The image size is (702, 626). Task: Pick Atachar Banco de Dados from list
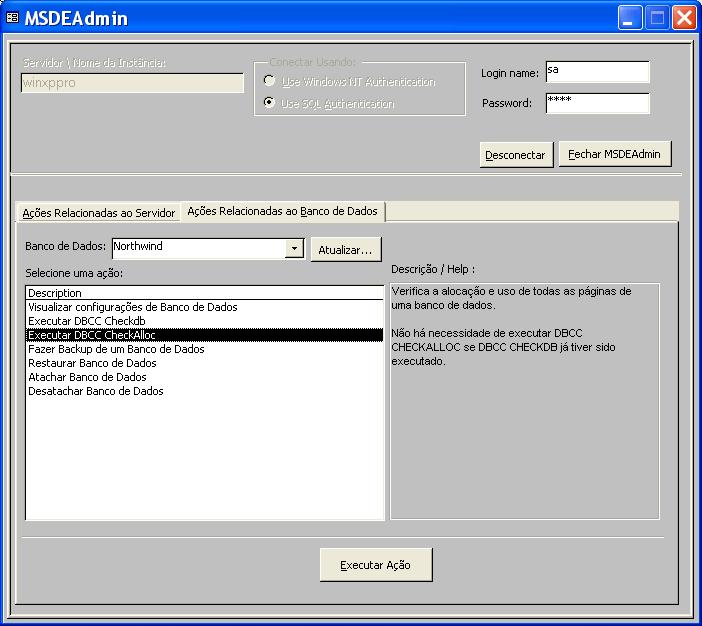click(87, 377)
